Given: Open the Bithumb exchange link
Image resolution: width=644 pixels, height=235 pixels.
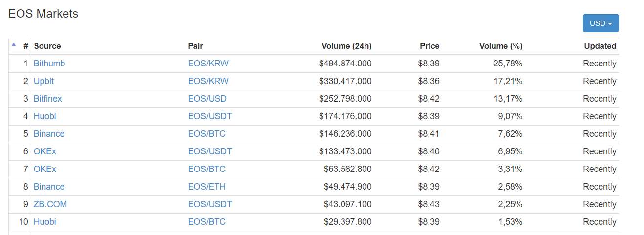Looking at the screenshot, I should coord(49,64).
